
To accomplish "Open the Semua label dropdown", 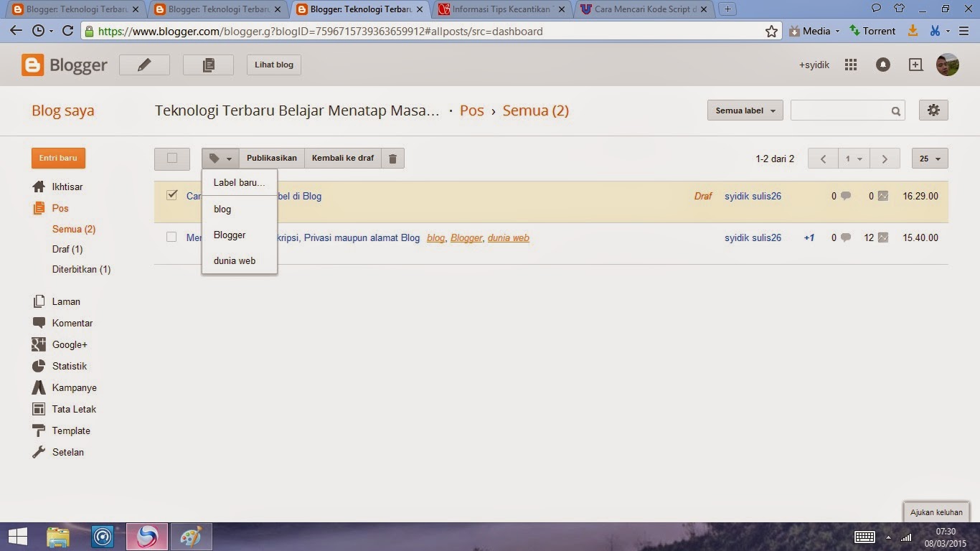I will coord(745,110).
